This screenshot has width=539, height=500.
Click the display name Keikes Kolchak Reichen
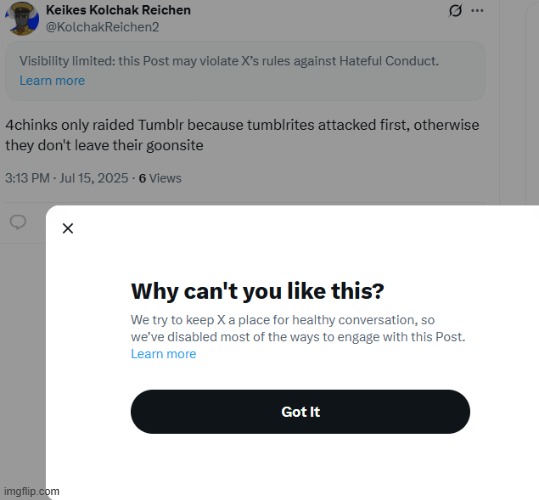pos(118,10)
